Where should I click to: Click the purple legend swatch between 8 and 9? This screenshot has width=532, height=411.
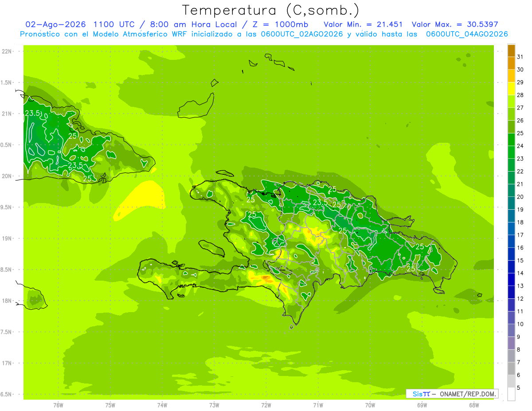(511, 343)
